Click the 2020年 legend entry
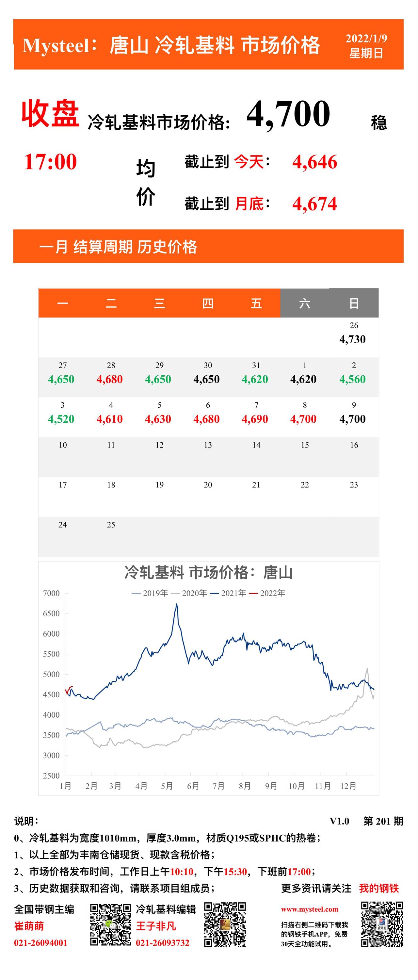The image size is (418, 980). tap(189, 593)
